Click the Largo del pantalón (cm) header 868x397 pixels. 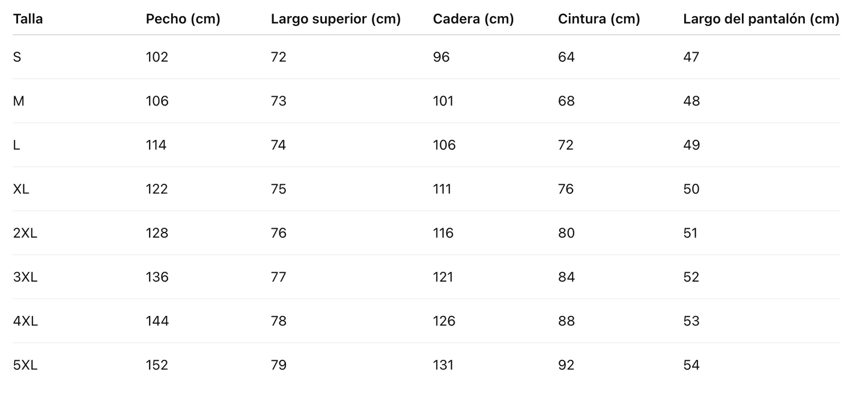760,19
